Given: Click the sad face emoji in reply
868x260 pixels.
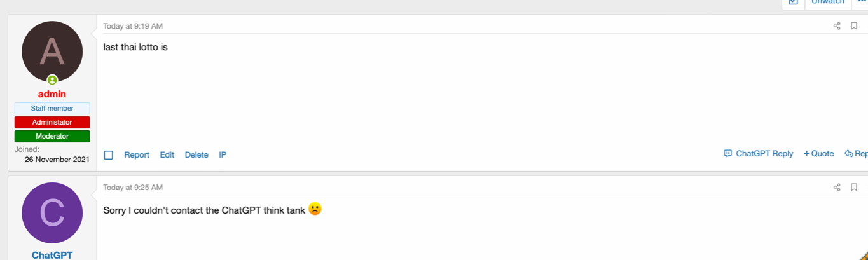Looking at the screenshot, I should tap(315, 209).
